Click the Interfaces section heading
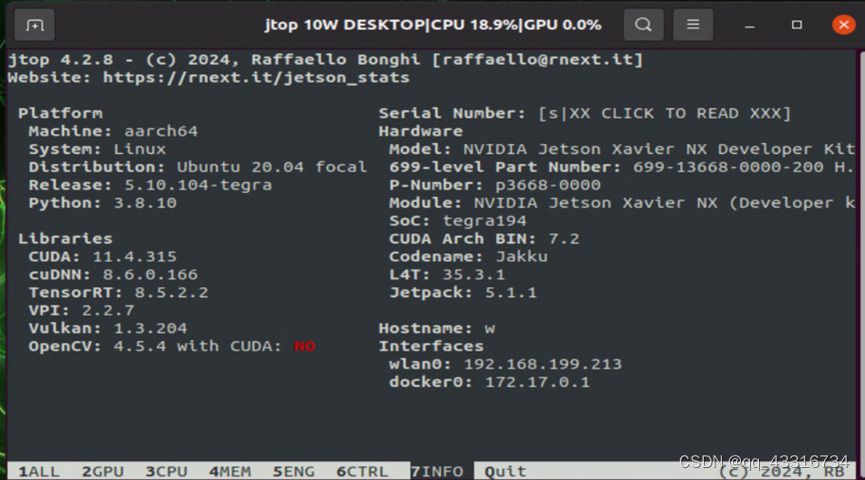This screenshot has height=480, width=865. pyautogui.click(x=431, y=346)
